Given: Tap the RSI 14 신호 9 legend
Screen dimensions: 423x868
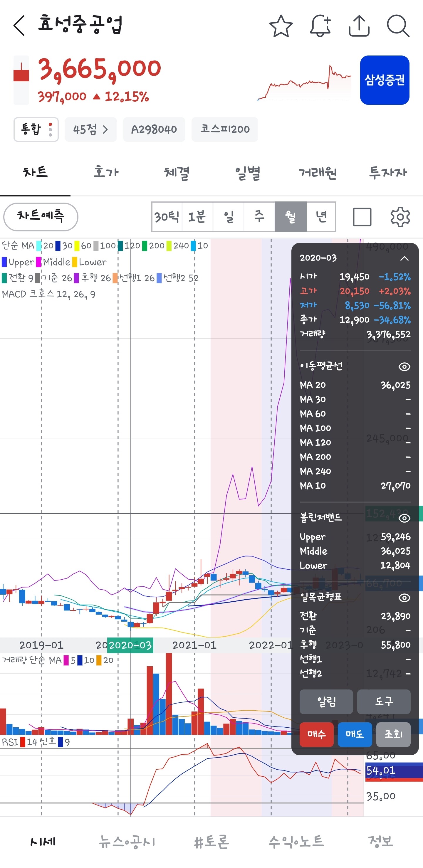Looking at the screenshot, I should point(36,742).
